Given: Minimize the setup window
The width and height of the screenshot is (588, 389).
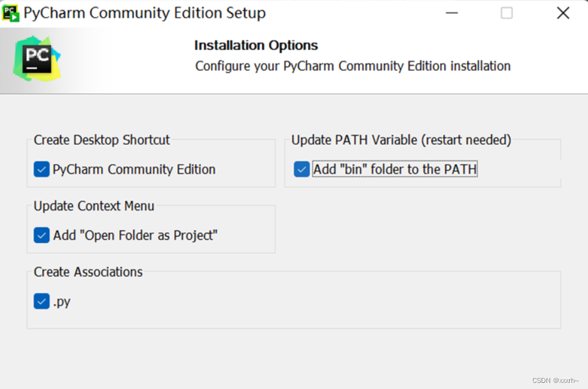Looking at the screenshot, I should pos(452,12).
